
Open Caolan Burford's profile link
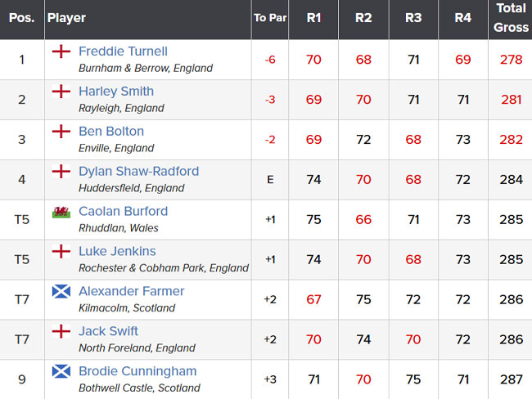pyautogui.click(x=123, y=212)
